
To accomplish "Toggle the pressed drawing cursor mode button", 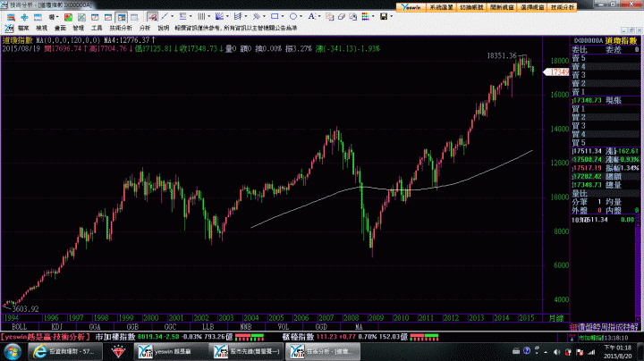I will (x=152, y=17).
